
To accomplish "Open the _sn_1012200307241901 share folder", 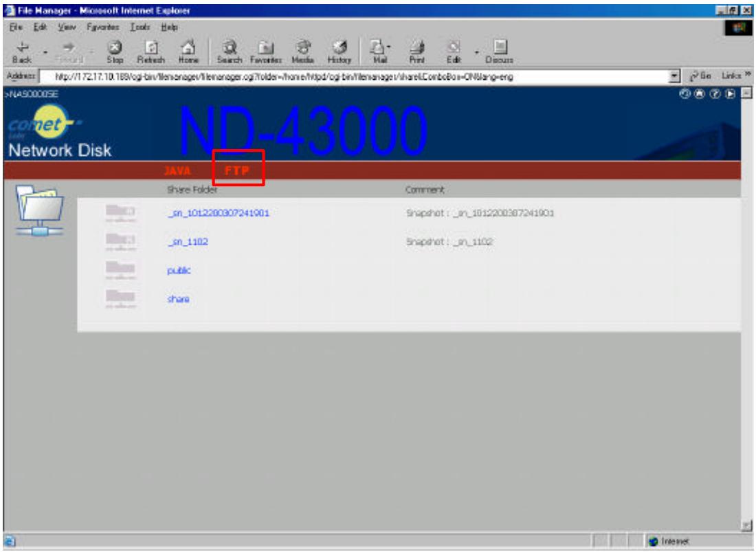I will click(x=219, y=213).
